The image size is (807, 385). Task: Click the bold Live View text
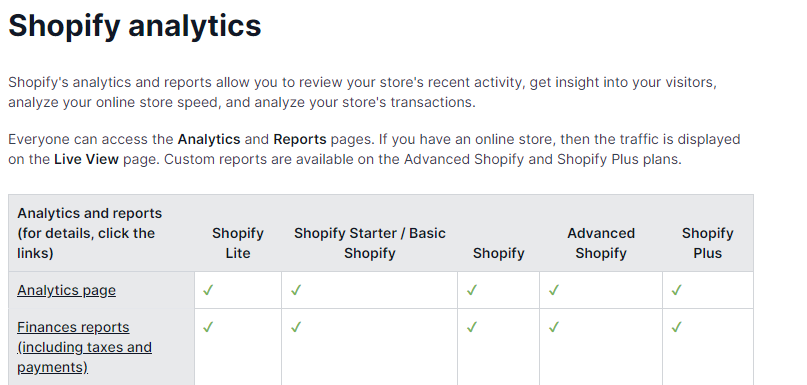(x=86, y=160)
